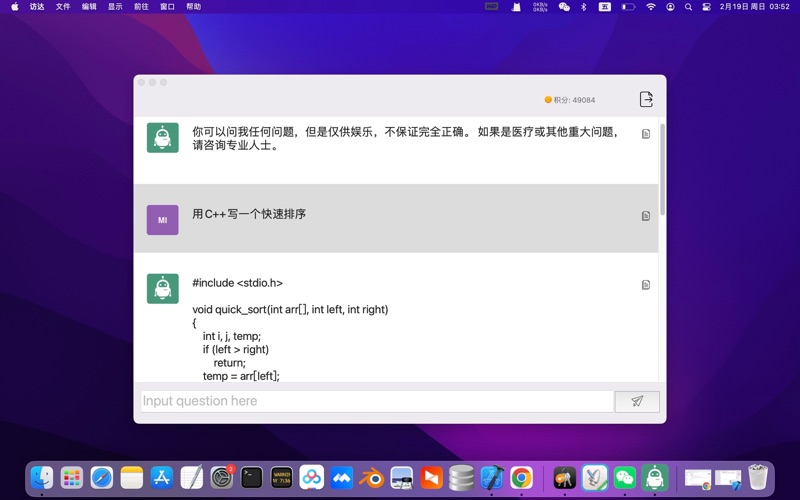
Task: Open Control Center from the menu bar
Action: point(707,7)
